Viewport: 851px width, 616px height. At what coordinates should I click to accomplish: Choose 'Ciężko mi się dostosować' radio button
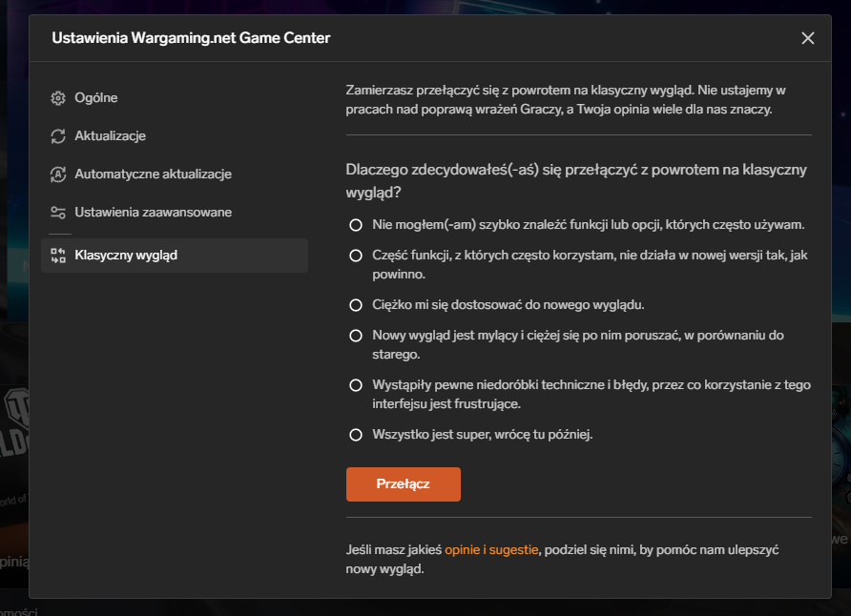point(356,305)
